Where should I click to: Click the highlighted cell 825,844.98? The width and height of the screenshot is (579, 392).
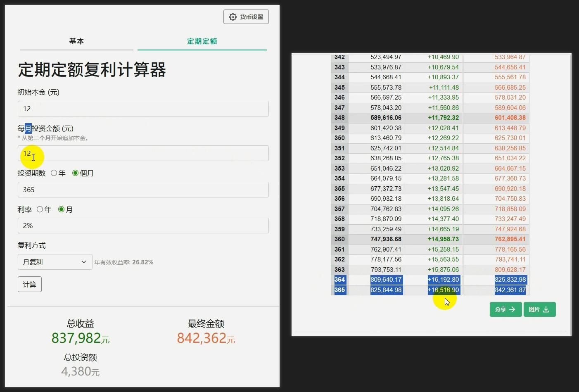(386, 290)
